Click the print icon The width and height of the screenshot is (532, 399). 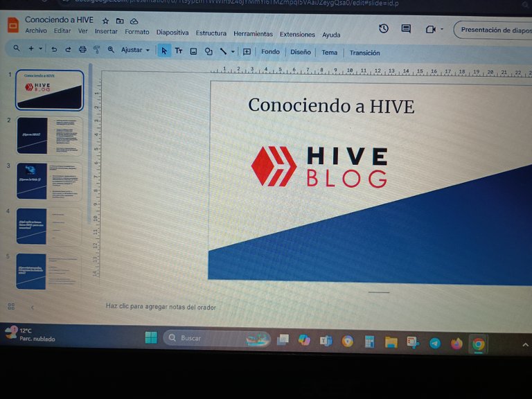click(x=82, y=50)
